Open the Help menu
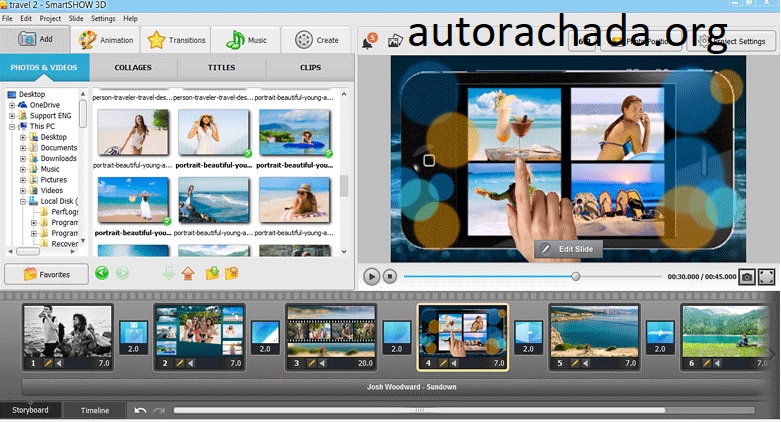The width and height of the screenshot is (781, 422). (130, 18)
